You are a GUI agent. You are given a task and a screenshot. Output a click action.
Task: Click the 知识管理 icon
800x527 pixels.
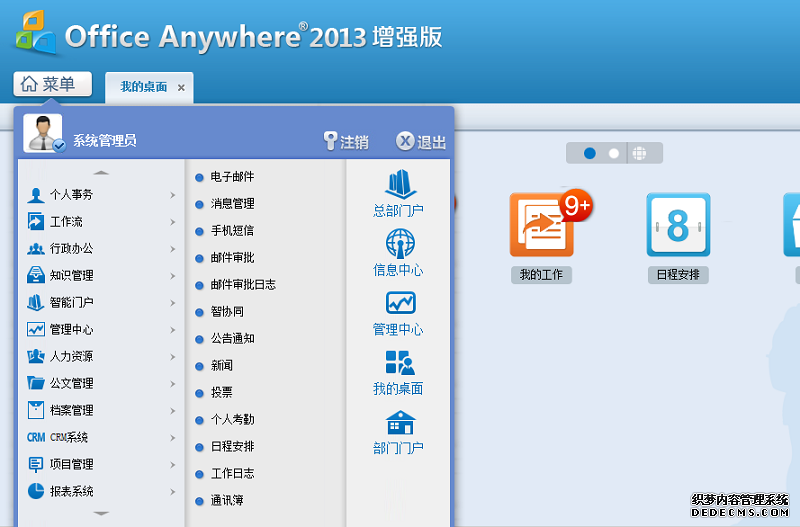(36, 275)
